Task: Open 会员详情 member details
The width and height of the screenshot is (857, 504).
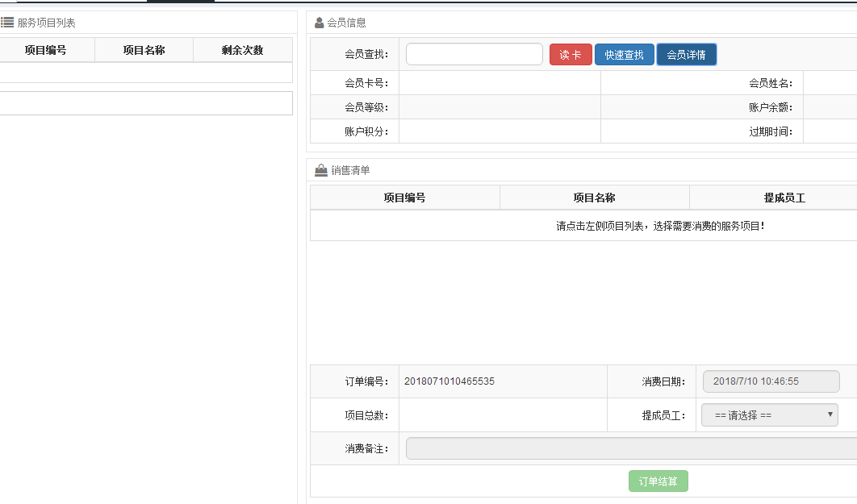Action: tap(686, 55)
